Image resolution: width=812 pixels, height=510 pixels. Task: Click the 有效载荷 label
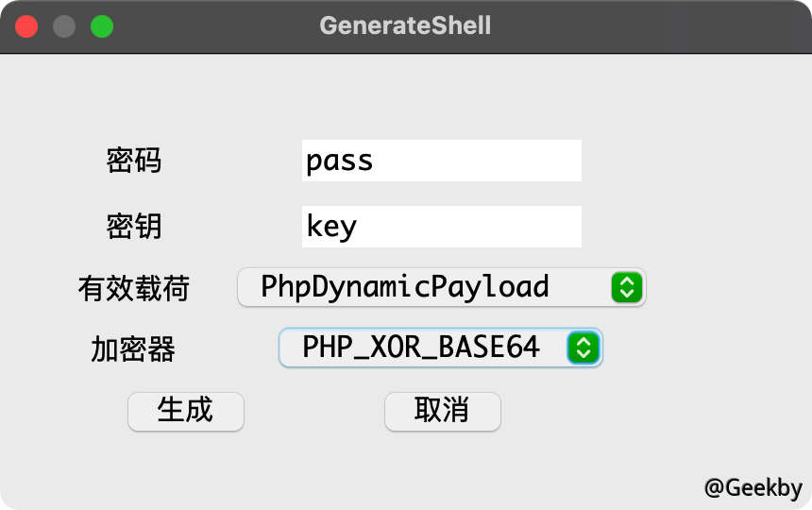coord(134,288)
